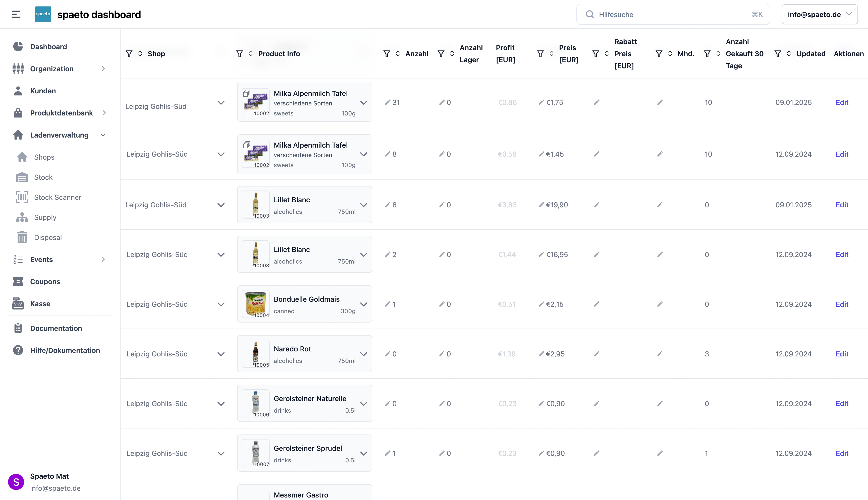Click the Bonduelle Goldmais product thumbnail
Viewport: 868px width, 500px height.
[256, 304]
